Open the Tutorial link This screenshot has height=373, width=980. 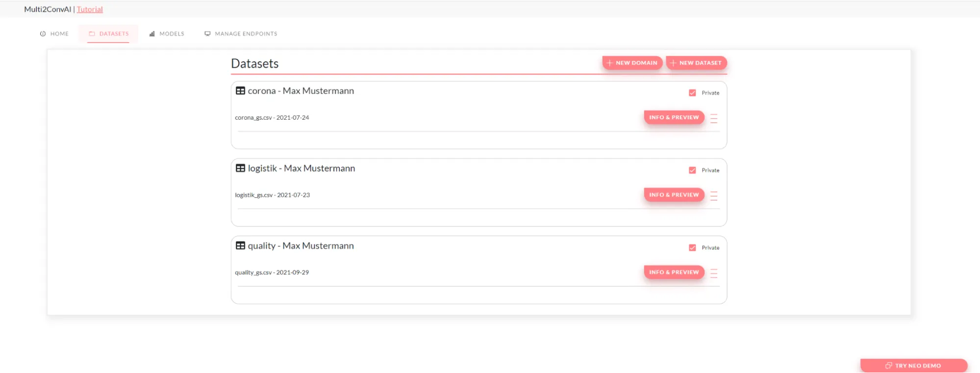90,9
